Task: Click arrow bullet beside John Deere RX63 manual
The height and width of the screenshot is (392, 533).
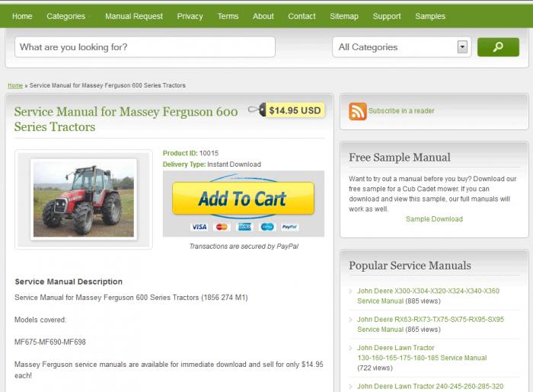Action: [x=350, y=320]
